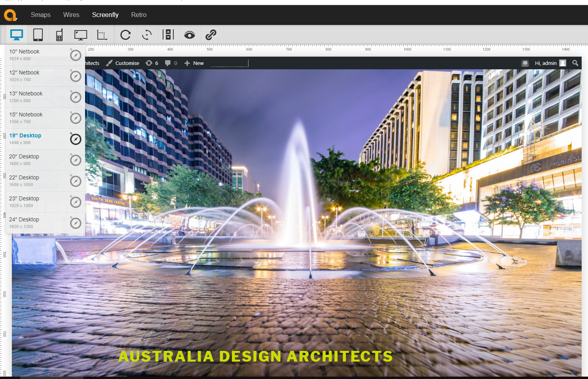Click the television screen icon

(x=81, y=35)
